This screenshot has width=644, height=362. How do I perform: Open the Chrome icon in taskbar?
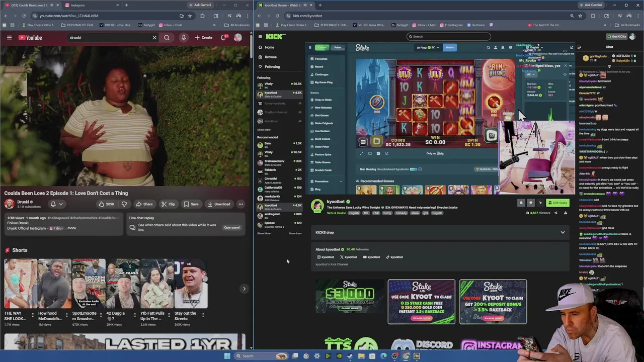click(406, 356)
